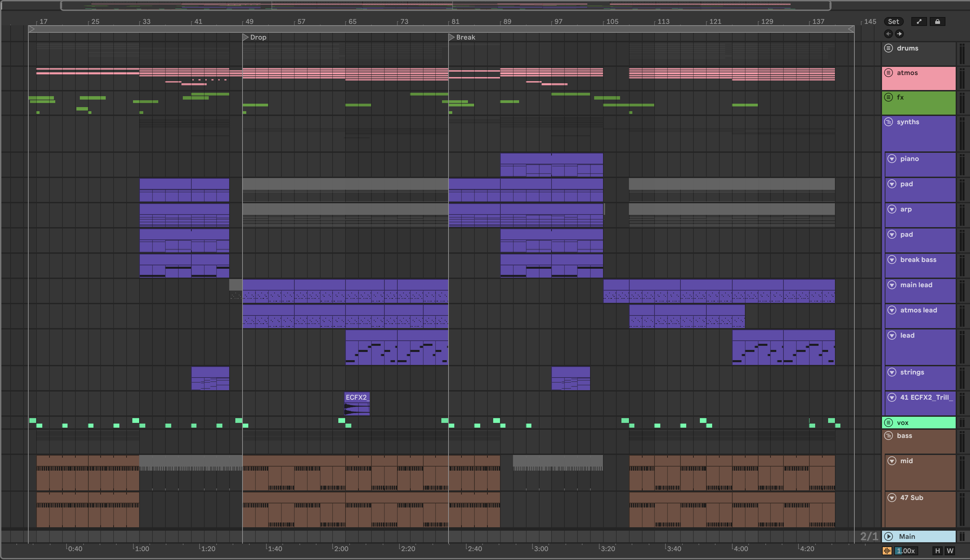Image resolution: width=970 pixels, height=560 pixels.
Task: Unfold the main lead track
Action: coord(892,285)
